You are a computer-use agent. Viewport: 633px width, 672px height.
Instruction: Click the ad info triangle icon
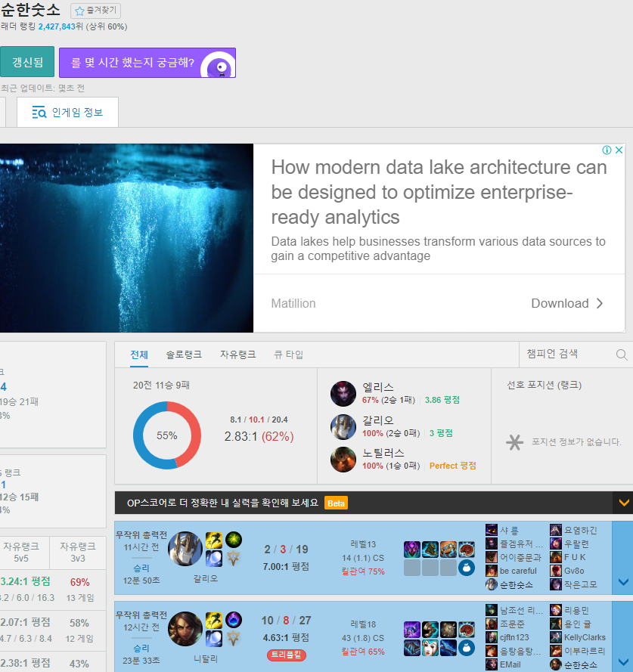tap(606, 150)
